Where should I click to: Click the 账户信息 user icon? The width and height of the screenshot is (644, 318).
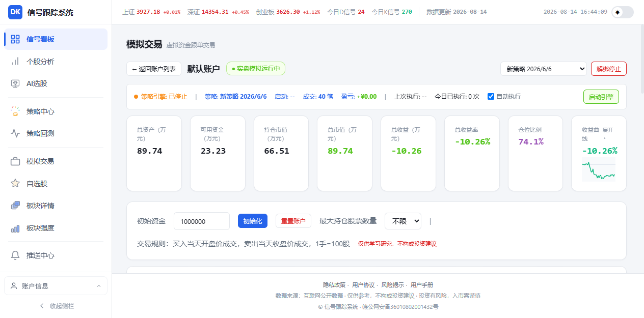point(14,286)
